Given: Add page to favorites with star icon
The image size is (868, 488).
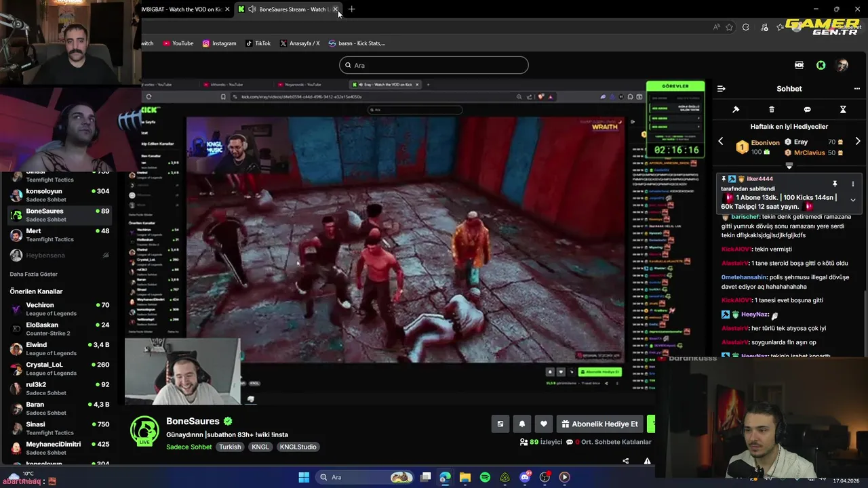Looking at the screenshot, I should click(730, 27).
